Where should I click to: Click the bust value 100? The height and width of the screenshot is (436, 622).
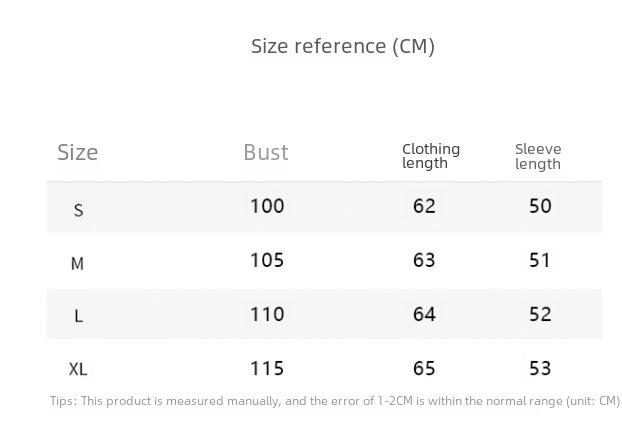point(267,206)
